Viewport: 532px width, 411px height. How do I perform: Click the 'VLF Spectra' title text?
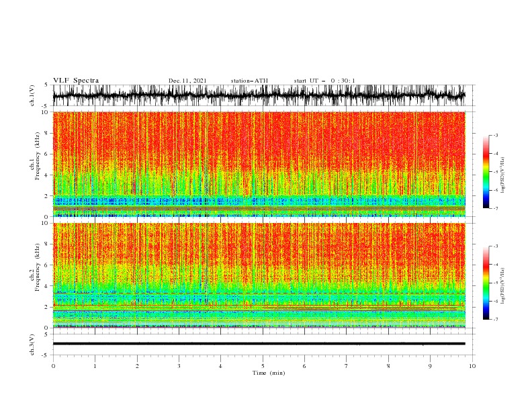[x=76, y=81]
